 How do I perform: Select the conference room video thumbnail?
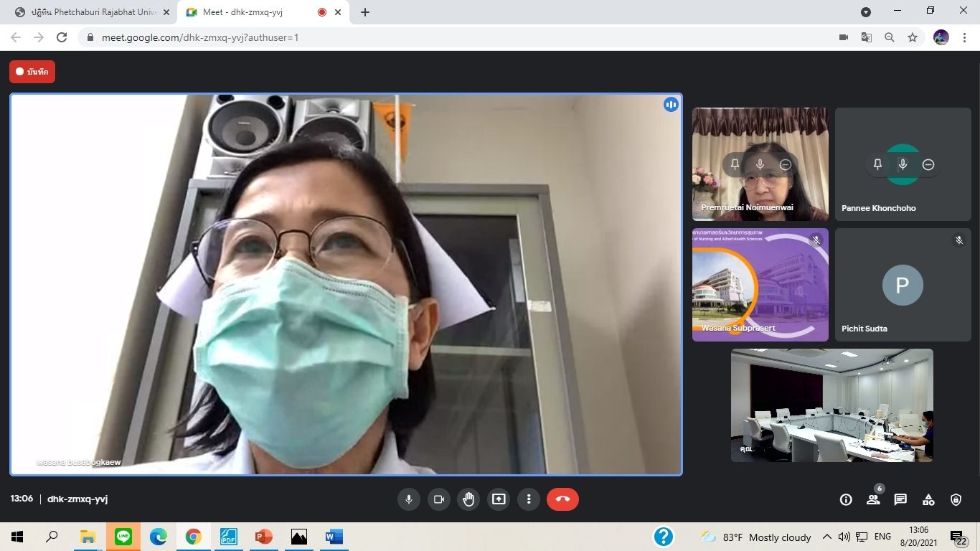pos(831,405)
